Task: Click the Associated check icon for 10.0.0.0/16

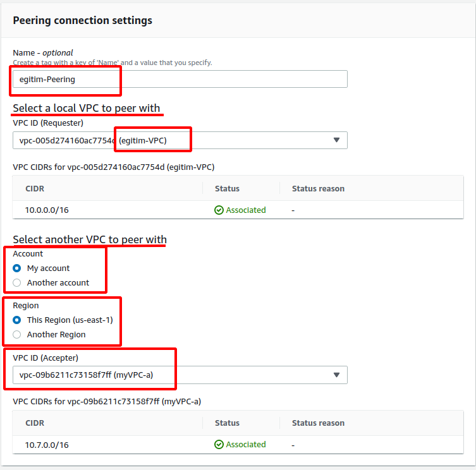Action: 219,210
